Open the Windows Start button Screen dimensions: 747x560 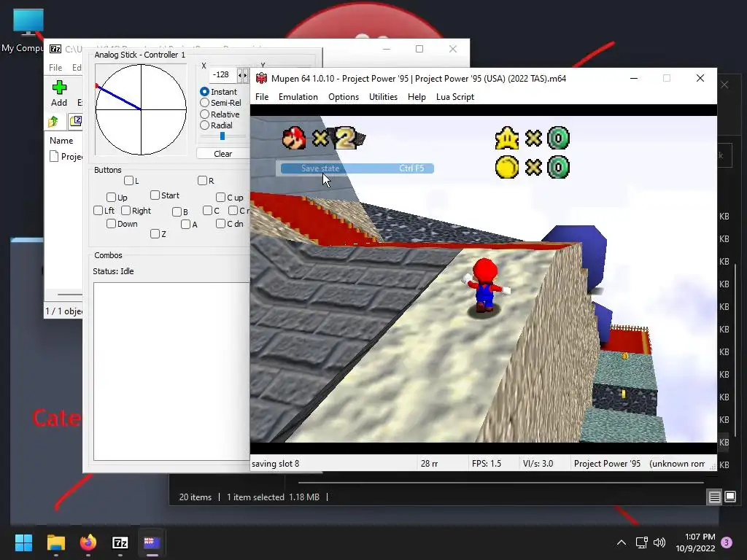pos(23,542)
